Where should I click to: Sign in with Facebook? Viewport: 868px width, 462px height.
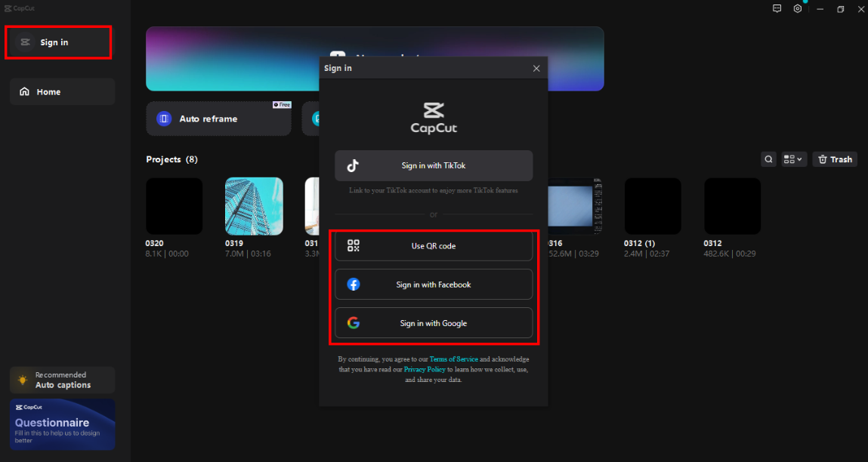[434, 285]
